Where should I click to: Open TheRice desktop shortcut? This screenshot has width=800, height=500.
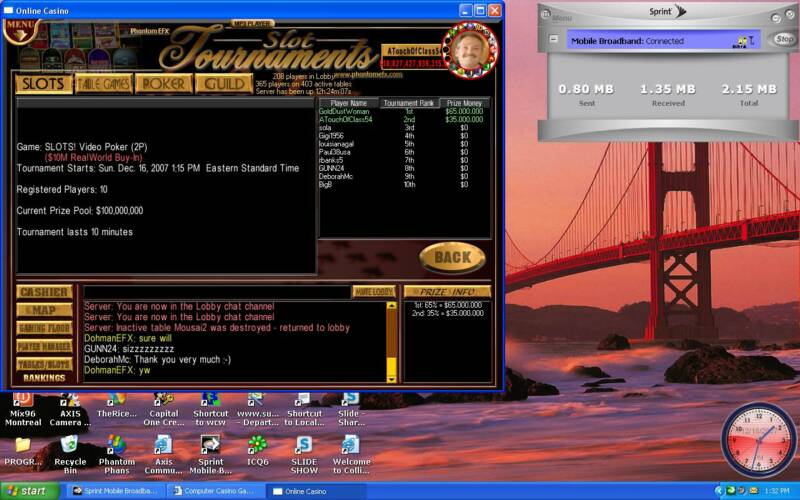tap(117, 406)
